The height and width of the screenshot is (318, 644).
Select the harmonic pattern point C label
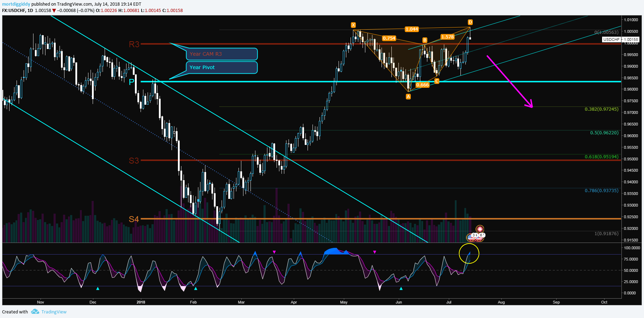437,81
